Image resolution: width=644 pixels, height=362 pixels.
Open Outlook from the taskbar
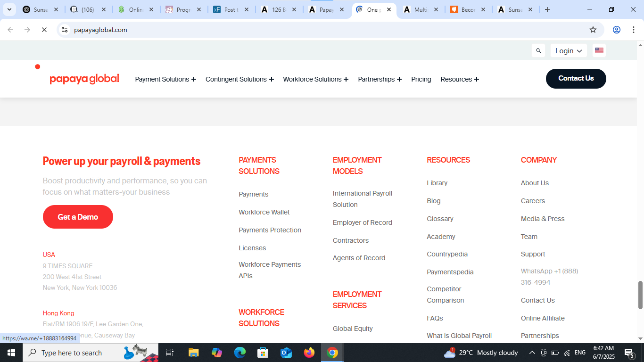click(286, 353)
